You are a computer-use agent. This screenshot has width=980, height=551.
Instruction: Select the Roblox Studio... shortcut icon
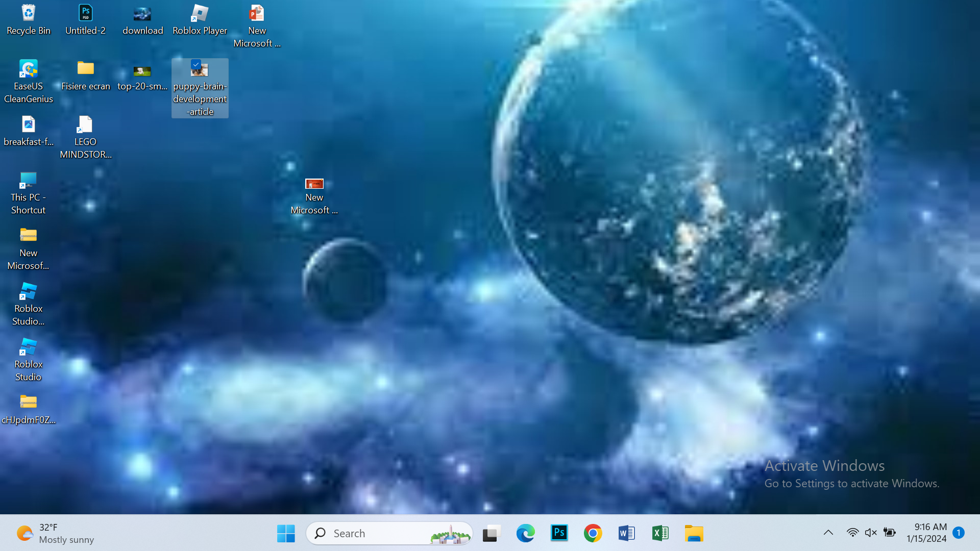(29, 305)
